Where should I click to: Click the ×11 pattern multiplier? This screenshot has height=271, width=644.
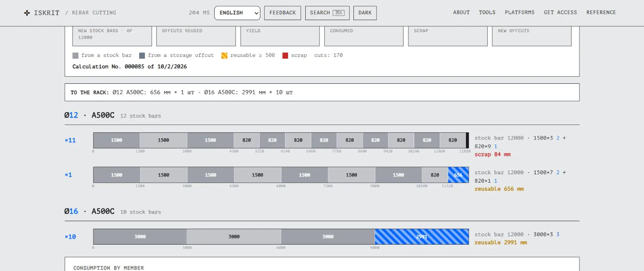coord(70,140)
